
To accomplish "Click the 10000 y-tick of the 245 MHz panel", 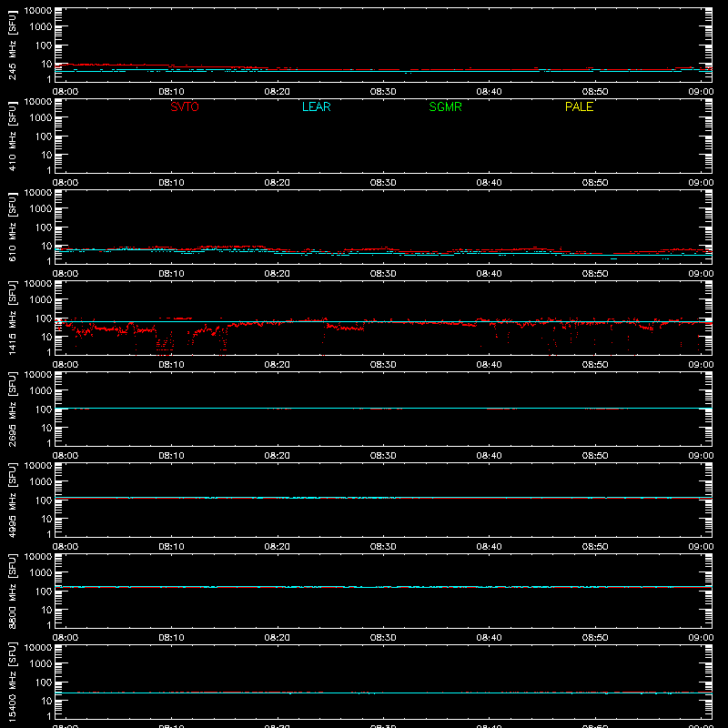I will tap(38, 10).
